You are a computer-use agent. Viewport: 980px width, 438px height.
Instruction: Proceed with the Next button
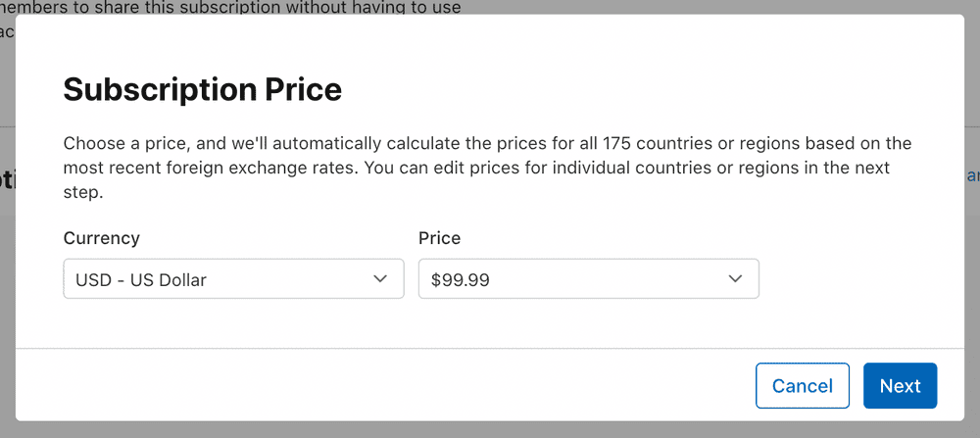900,386
